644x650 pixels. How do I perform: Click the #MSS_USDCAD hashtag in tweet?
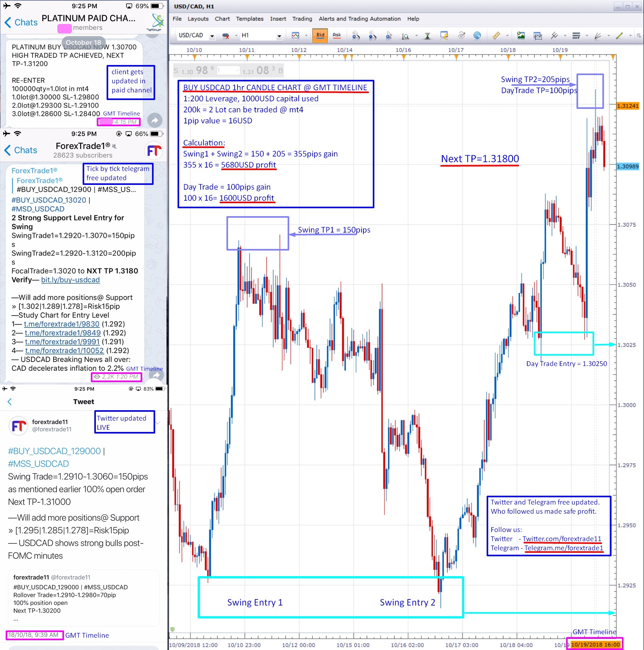point(38,464)
